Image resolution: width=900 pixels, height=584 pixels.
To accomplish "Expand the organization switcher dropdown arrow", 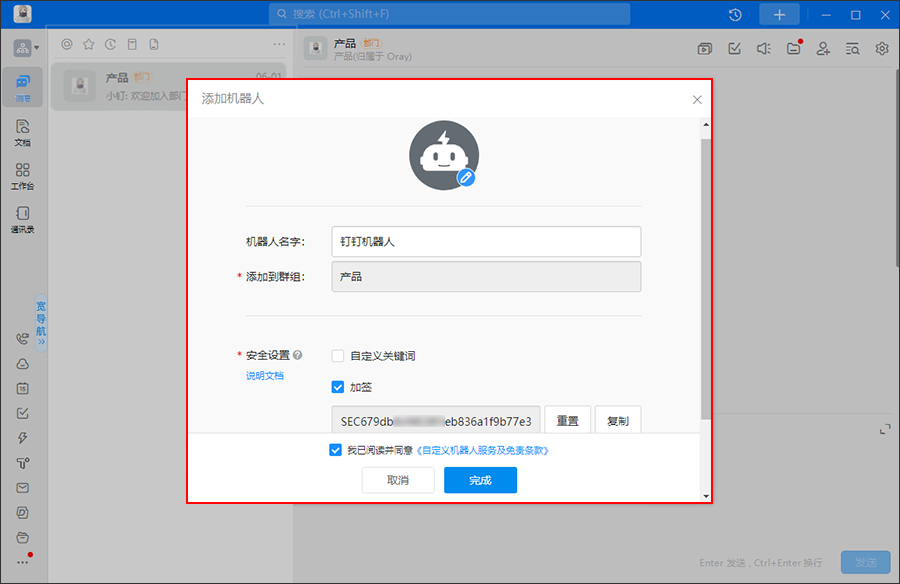I will pos(37,48).
